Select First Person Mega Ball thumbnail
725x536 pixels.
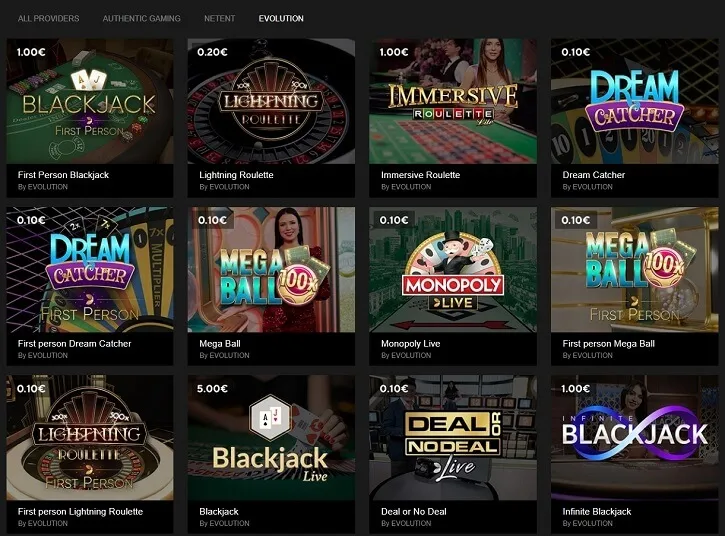click(635, 270)
